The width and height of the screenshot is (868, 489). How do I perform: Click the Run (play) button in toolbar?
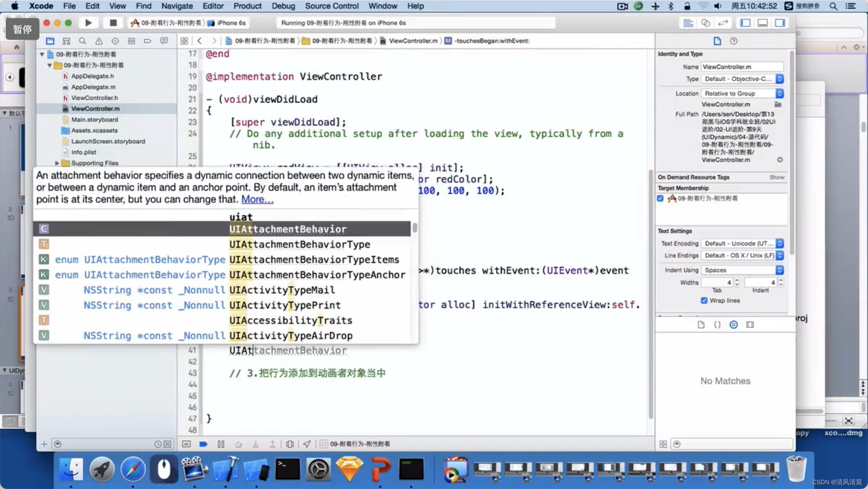click(88, 23)
